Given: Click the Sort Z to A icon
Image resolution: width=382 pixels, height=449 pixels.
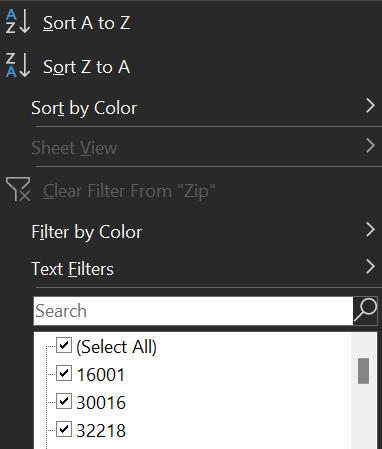Looking at the screenshot, I should point(18,65).
